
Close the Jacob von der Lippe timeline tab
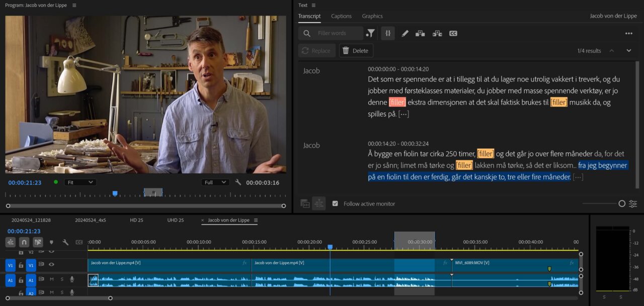point(203,220)
